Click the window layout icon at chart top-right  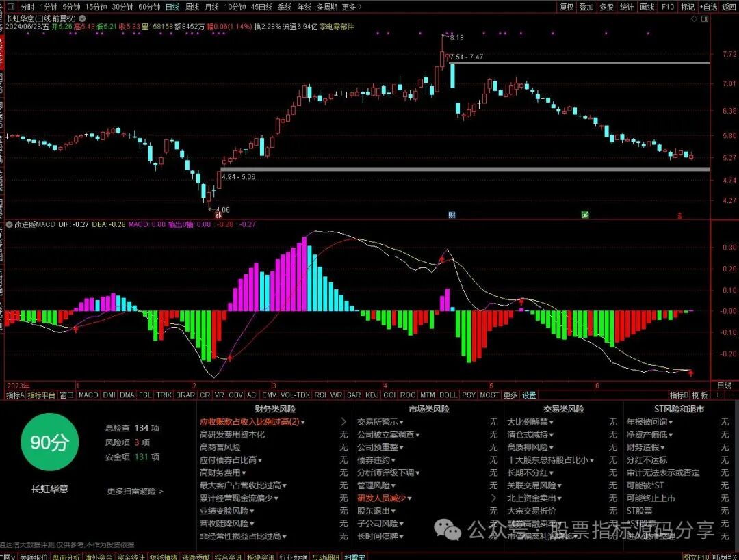(705, 19)
